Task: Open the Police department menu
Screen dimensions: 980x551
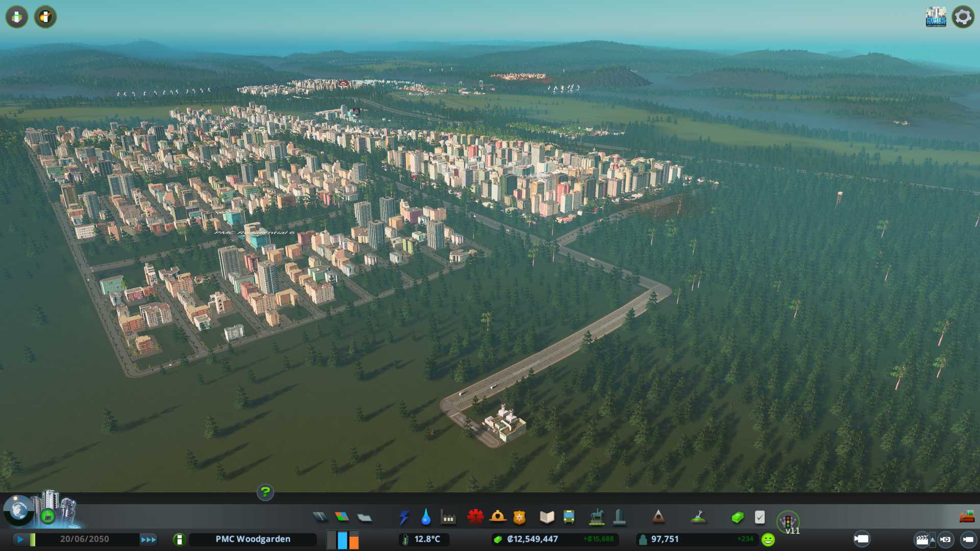Action: coord(519,517)
